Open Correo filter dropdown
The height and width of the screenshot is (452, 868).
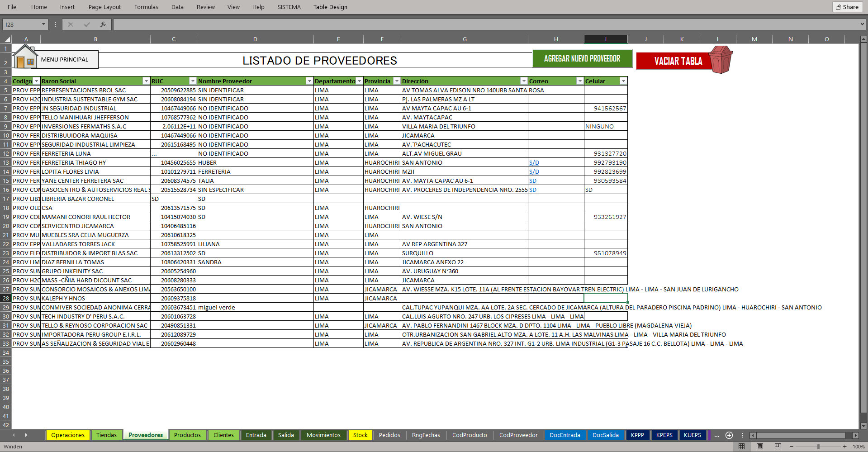pos(580,81)
